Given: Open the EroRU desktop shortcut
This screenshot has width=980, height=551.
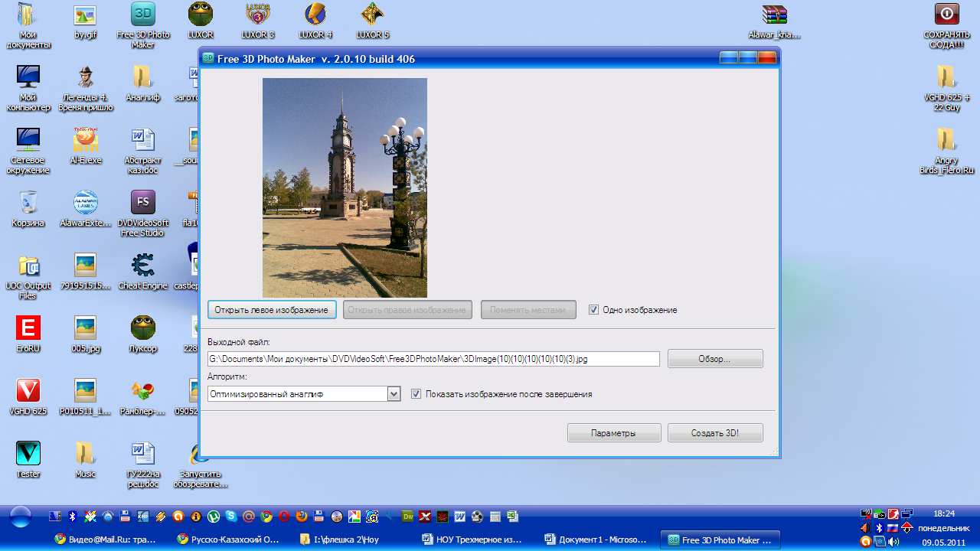Looking at the screenshot, I should click(x=28, y=334).
